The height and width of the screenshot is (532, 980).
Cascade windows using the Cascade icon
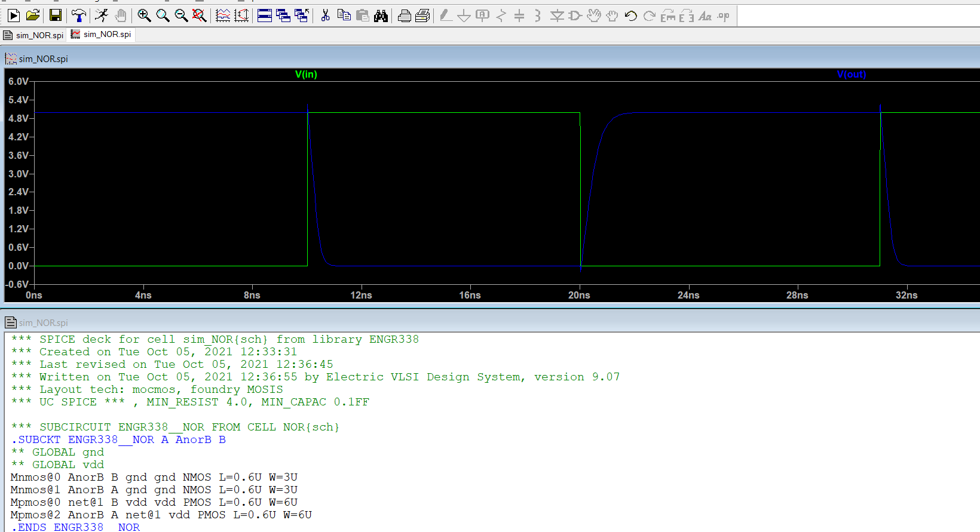point(283,16)
